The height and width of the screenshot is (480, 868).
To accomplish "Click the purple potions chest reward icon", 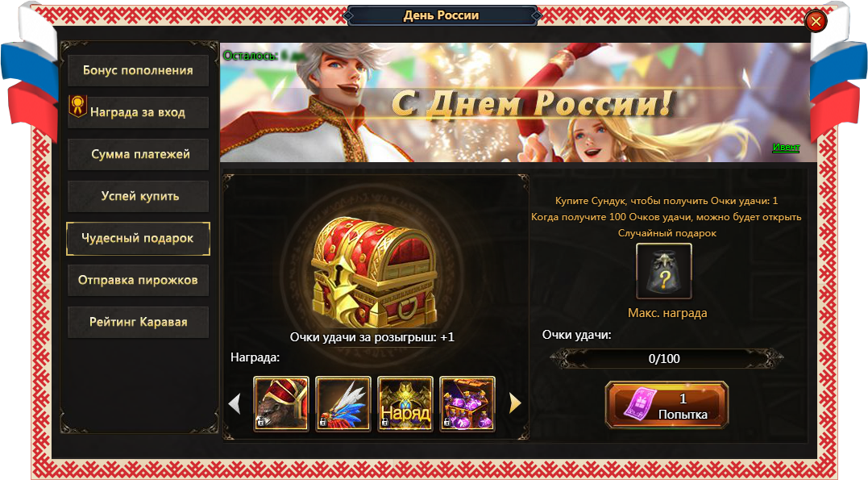I will point(467,403).
